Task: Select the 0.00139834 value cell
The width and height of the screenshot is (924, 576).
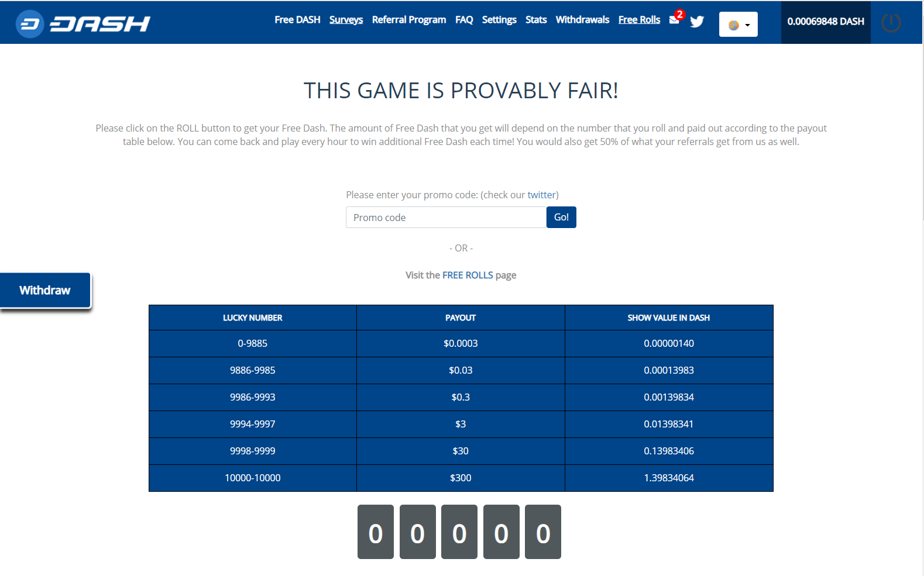Action: [x=669, y=397]
